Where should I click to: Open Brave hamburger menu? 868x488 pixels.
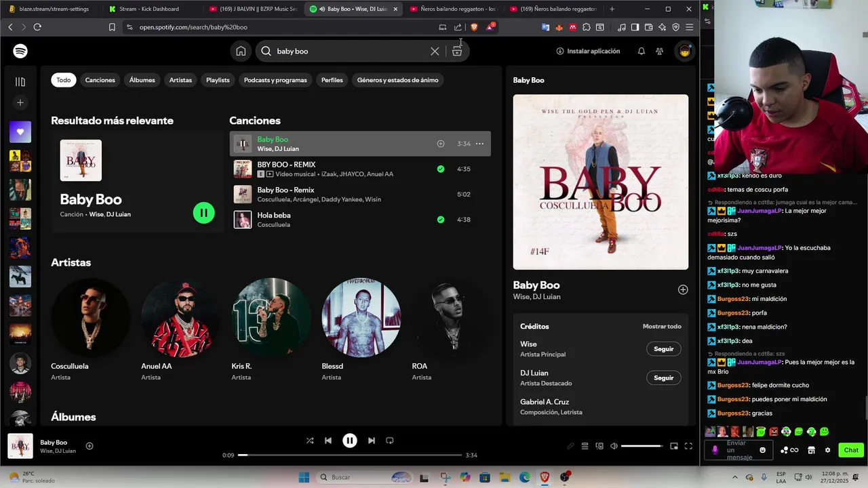point(689,27)
